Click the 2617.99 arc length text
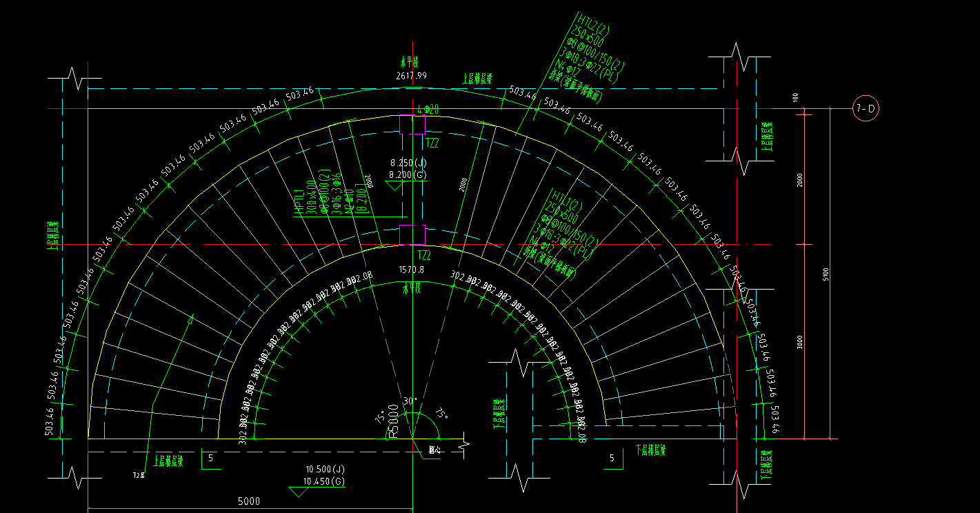Screen dimensions: 980x513 (411, 75)
